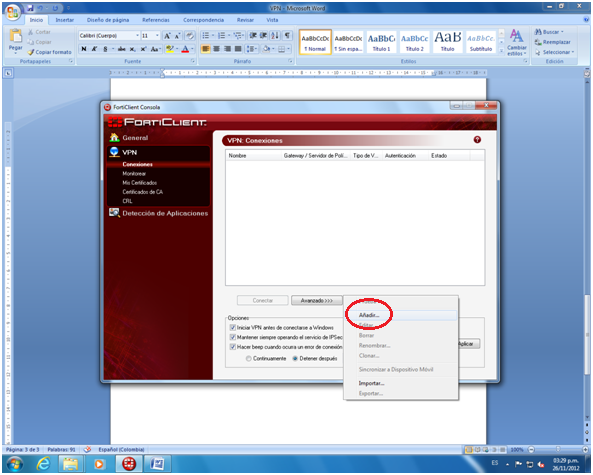Screen dimensions: 593x475
Task: Open General section in FortiClient sidebar
Action: 129,138
